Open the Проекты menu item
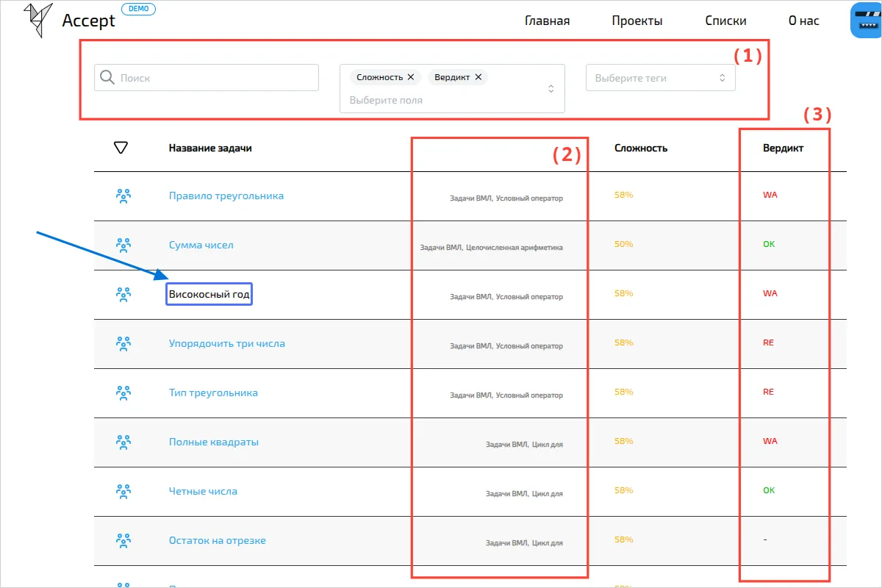Viewport: 882px width, 588px height. point(637,21)
